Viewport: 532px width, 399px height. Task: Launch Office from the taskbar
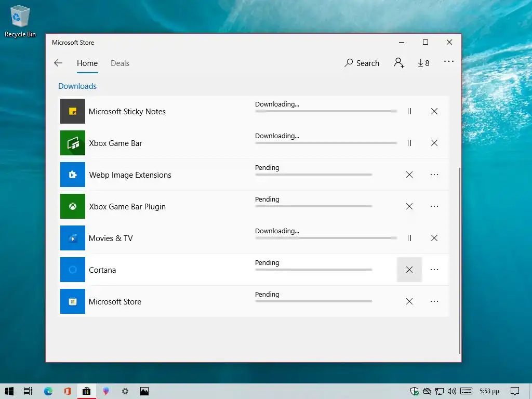[67, 391]
